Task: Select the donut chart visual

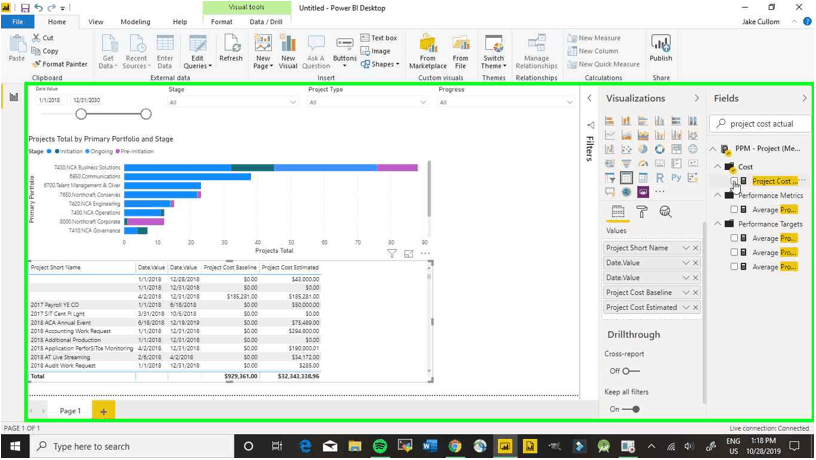Action: 659,149
